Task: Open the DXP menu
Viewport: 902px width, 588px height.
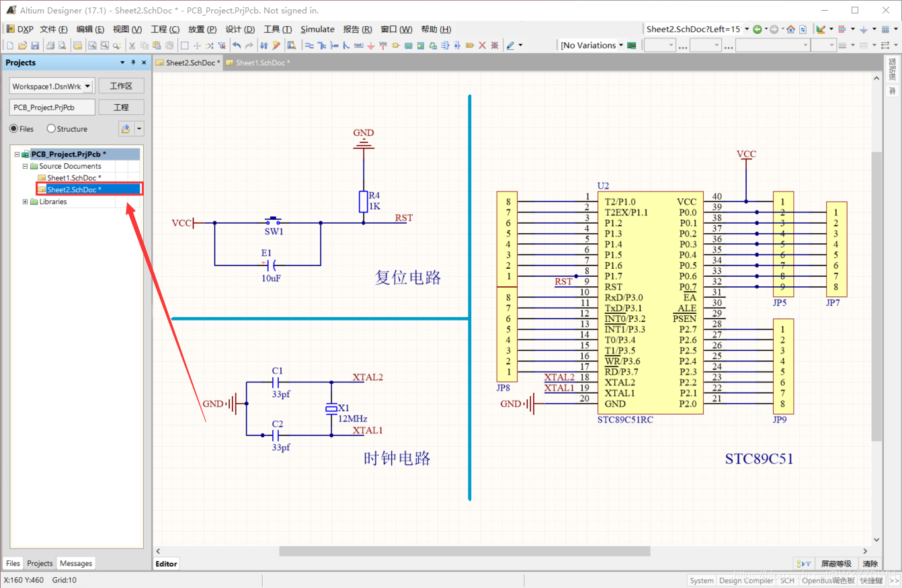Action: pyautogui.click(x=20, y=29)
